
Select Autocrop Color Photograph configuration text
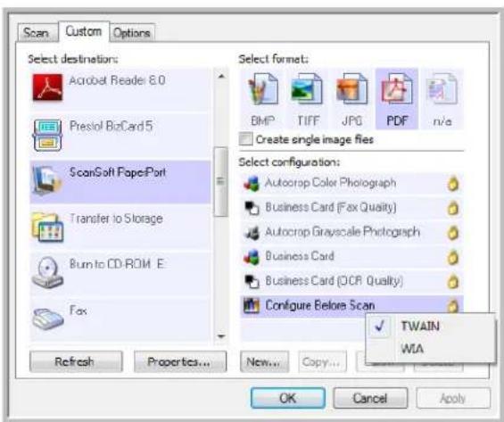pyautogui.click(x=330, y=183)
